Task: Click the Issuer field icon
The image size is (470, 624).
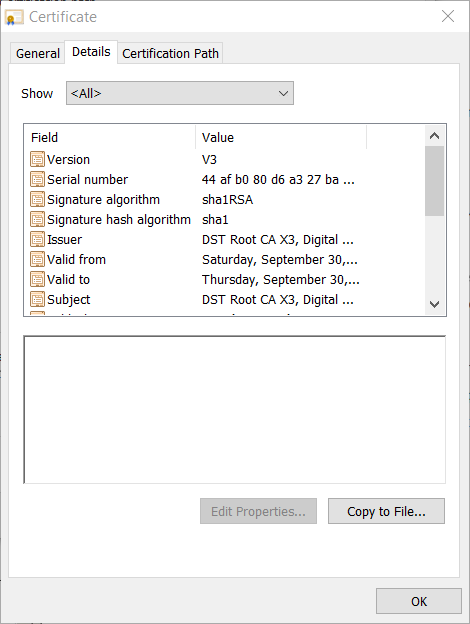Action: tap(37, 240)
